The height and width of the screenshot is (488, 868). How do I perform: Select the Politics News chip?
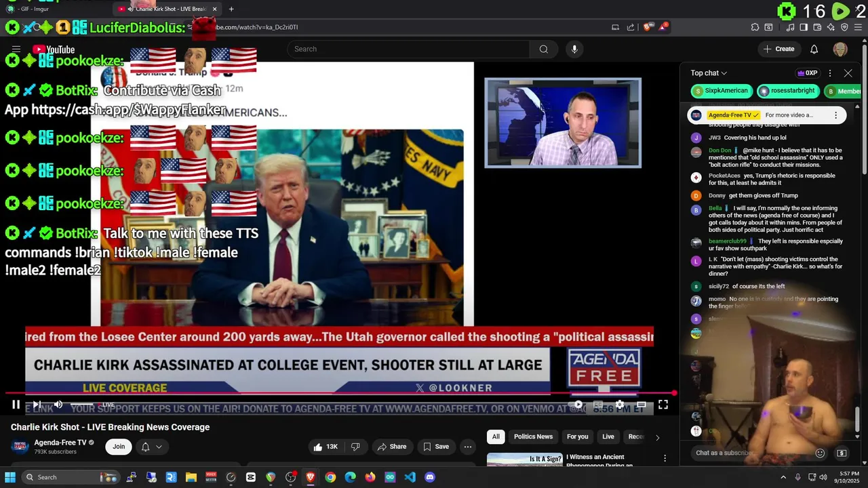pyautogui.click(x=533, y=436)
